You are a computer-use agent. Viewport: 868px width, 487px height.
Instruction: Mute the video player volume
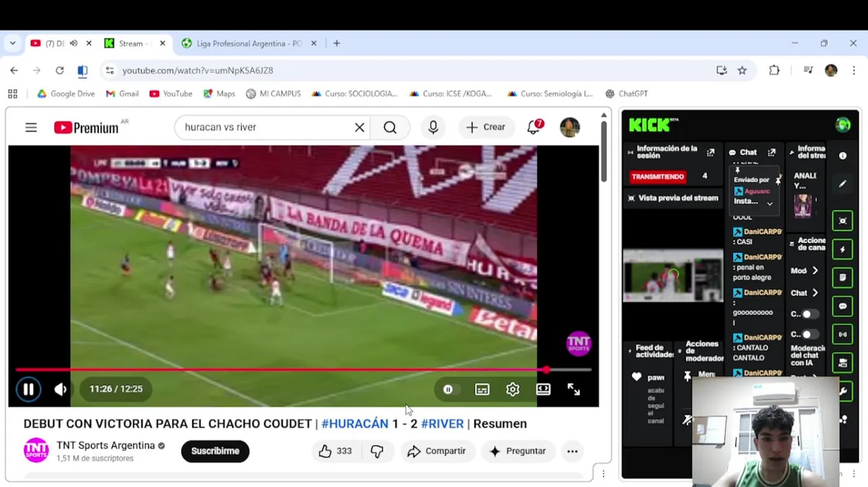click(x=60, y=389)
